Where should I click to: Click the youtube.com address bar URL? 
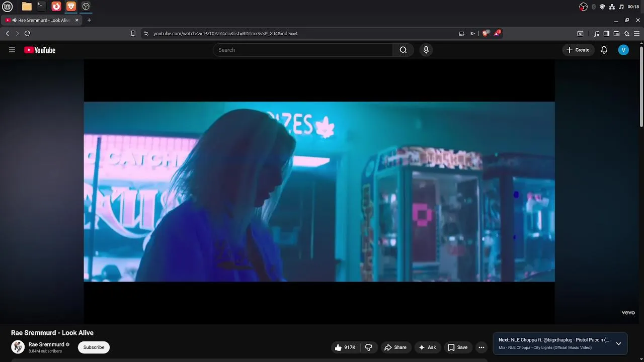pyautogui.click(x=225, y=33)
